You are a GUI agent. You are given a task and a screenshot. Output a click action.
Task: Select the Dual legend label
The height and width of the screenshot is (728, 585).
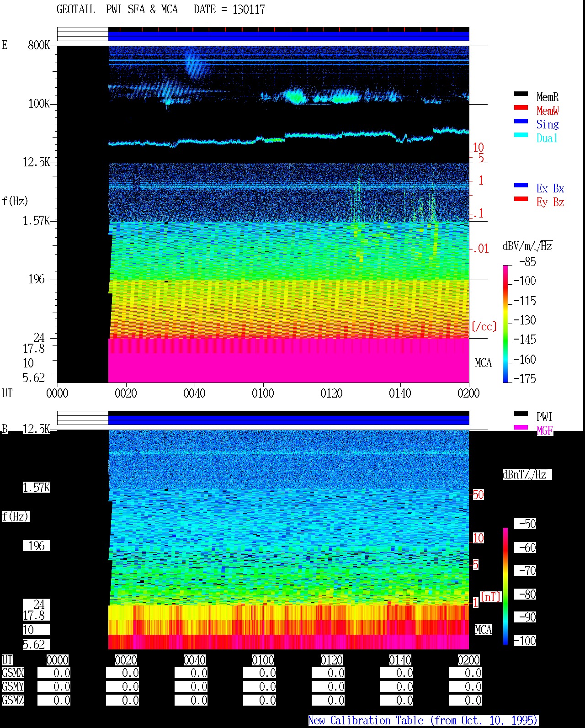(x=547, y=138)
